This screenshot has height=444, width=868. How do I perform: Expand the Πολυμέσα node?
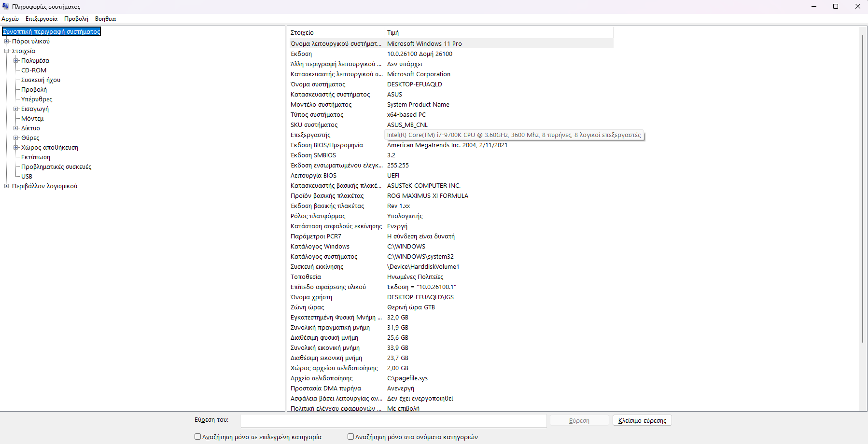pyautogui.click(x=16, y=61)
